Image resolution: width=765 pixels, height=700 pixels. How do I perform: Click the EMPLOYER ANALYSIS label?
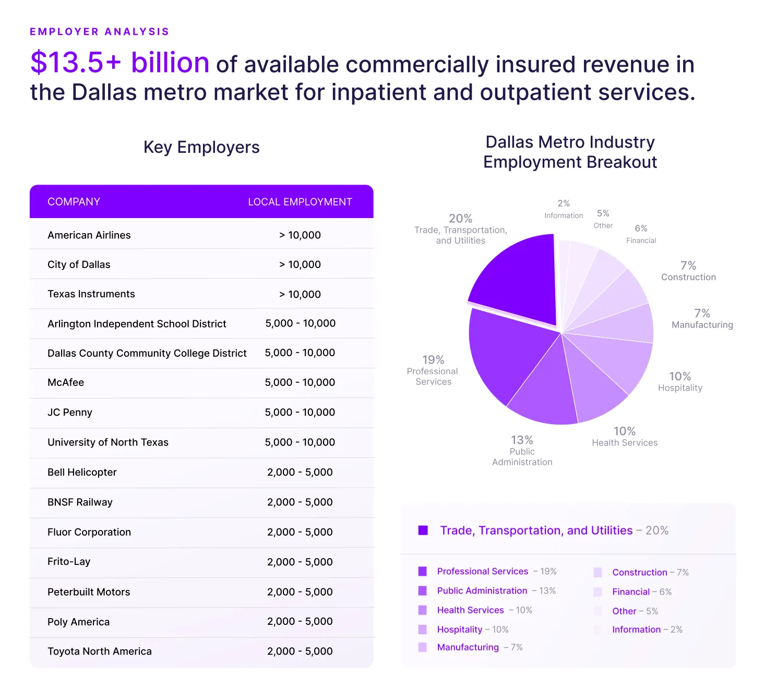coord(99,31)
